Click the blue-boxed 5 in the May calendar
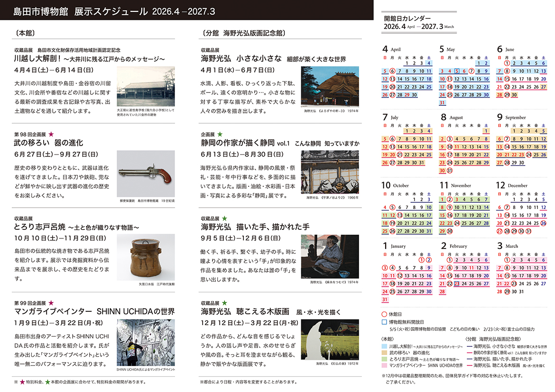Viewport: 555px width, 392px height. click(457, 71)
